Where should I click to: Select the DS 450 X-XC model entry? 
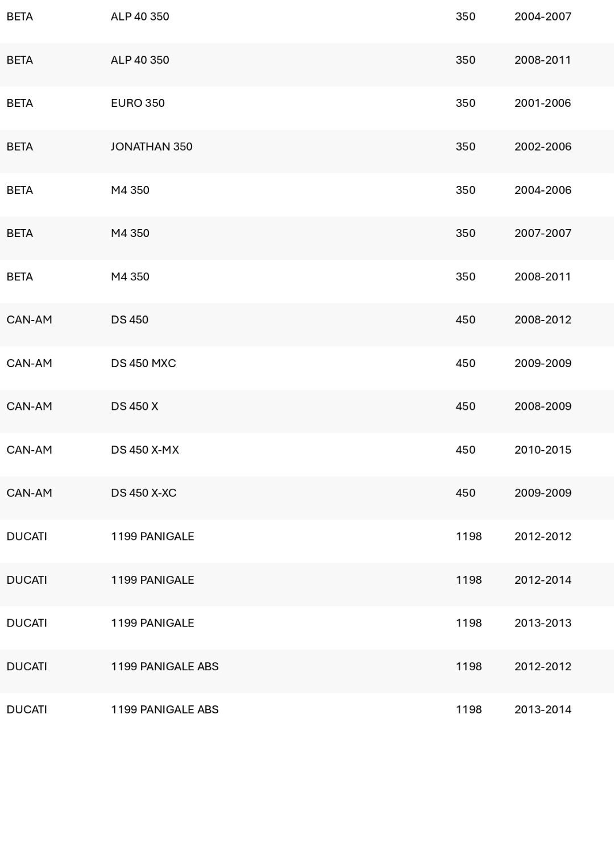pyautogui.click(x=144, y=493)
